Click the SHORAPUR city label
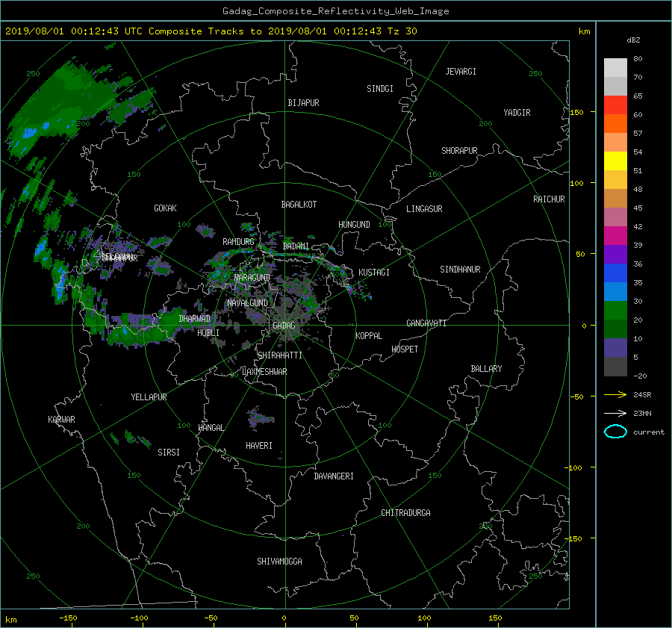The width and height of the screenshot is (672, 628). coord(459,151)
